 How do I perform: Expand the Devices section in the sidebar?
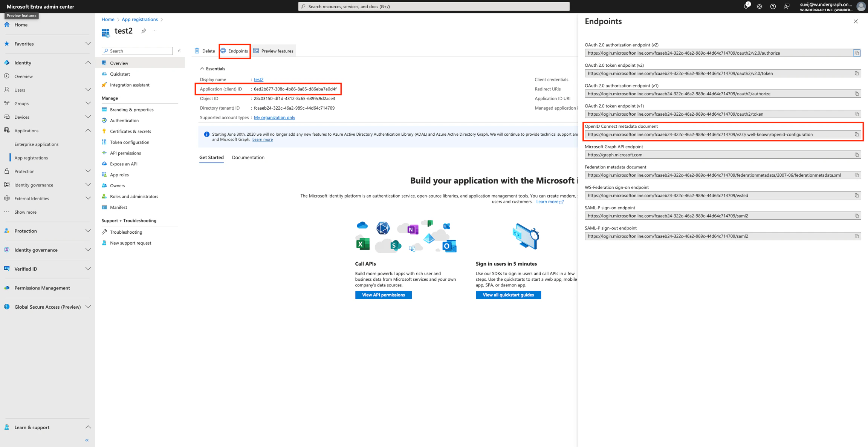click(88, 117)
